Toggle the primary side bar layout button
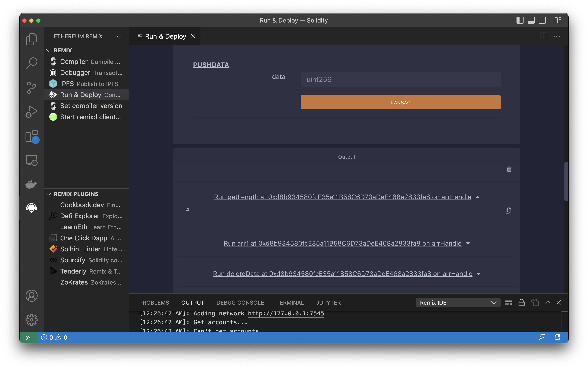This screenshot has width=588, height=369. click(x=520, y=20)
